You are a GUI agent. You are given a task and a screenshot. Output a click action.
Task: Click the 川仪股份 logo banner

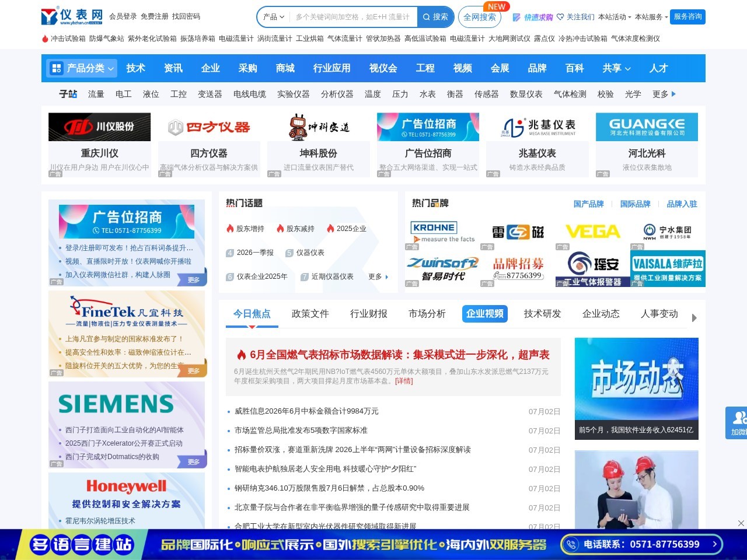(99, 127)
